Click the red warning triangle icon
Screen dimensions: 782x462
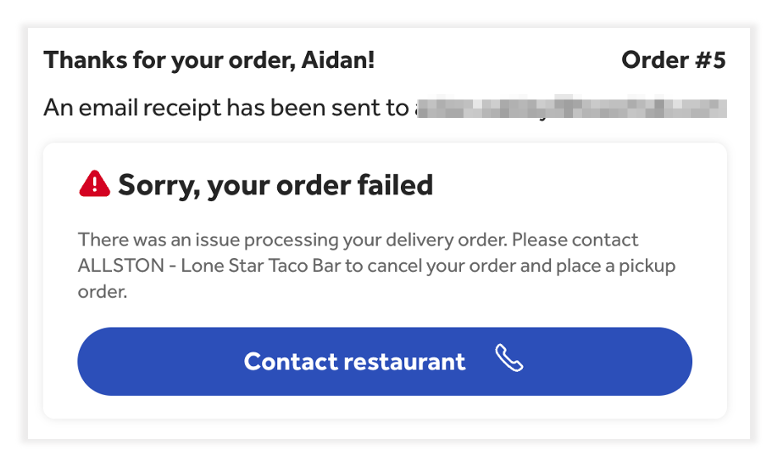pyautogui.click(x=94, y=183)
